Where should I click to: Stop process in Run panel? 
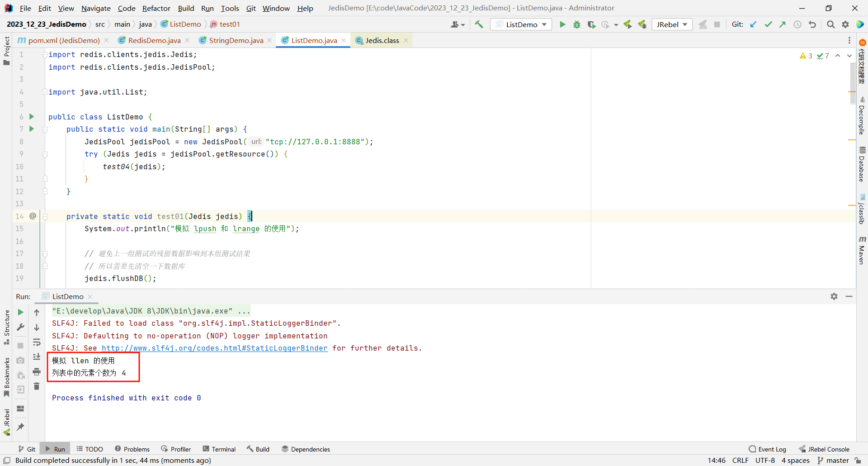[20, 346]
